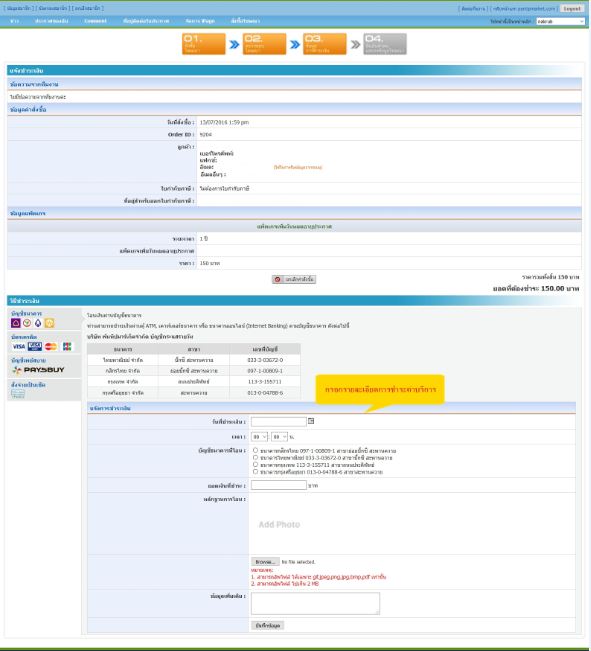This screenshot has width=591, height=651.
Task: Click the grey step 04 progress icon
Action: (385, 44)
